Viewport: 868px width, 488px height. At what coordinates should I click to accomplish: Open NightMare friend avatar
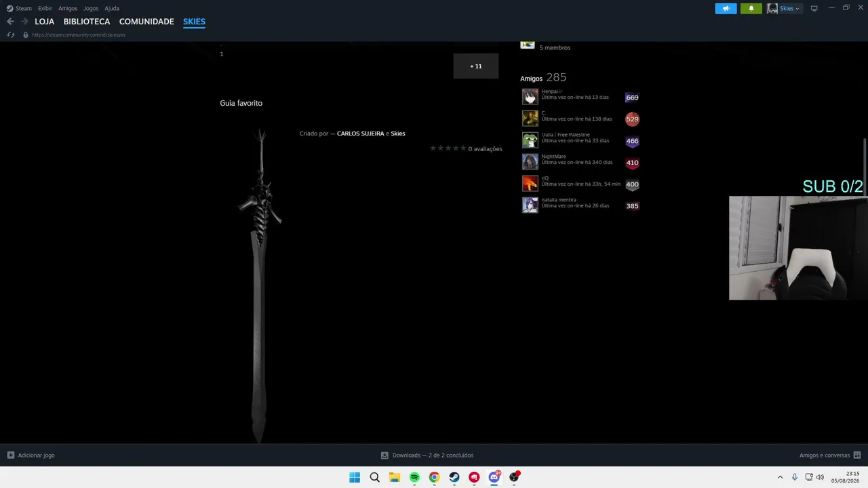click(x=530, y=161)
